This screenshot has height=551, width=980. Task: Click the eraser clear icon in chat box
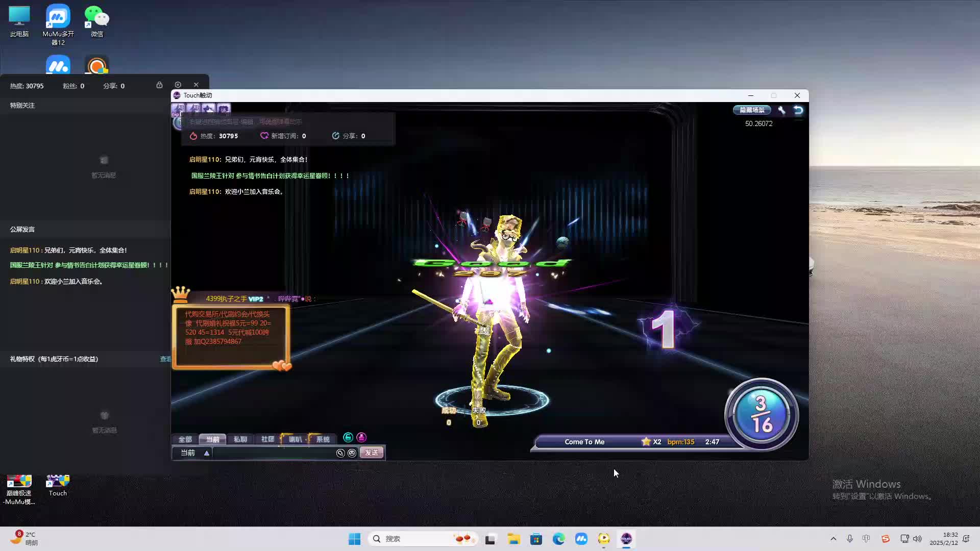(340, 453)
